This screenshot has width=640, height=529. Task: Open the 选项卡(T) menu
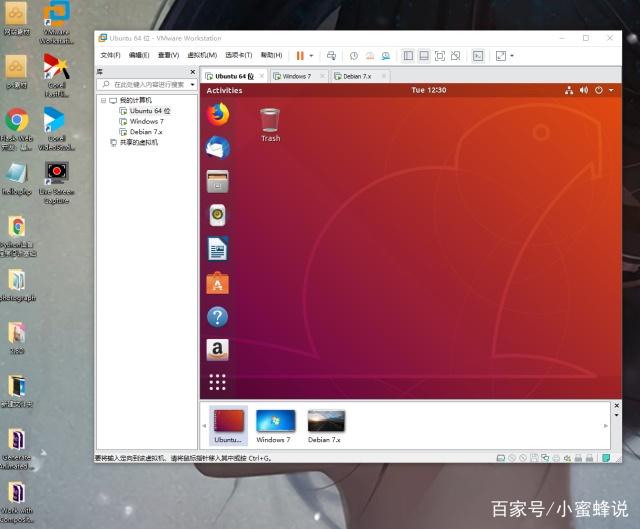point(239,55)
